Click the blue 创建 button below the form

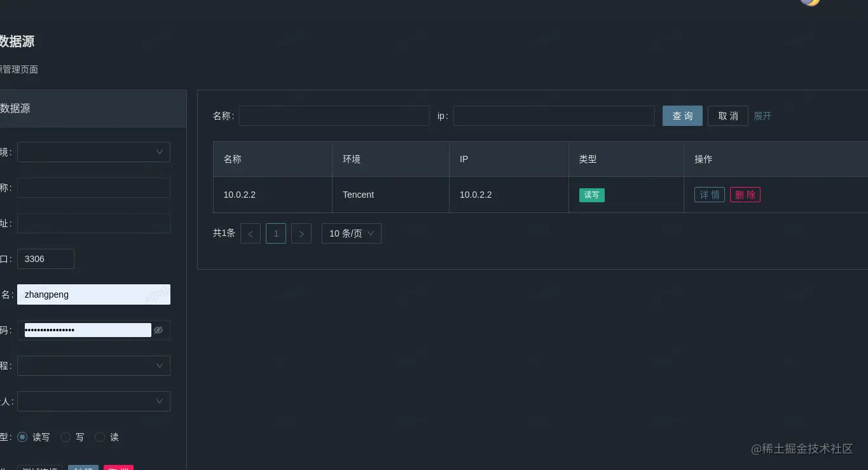click(x=83, y=467)
